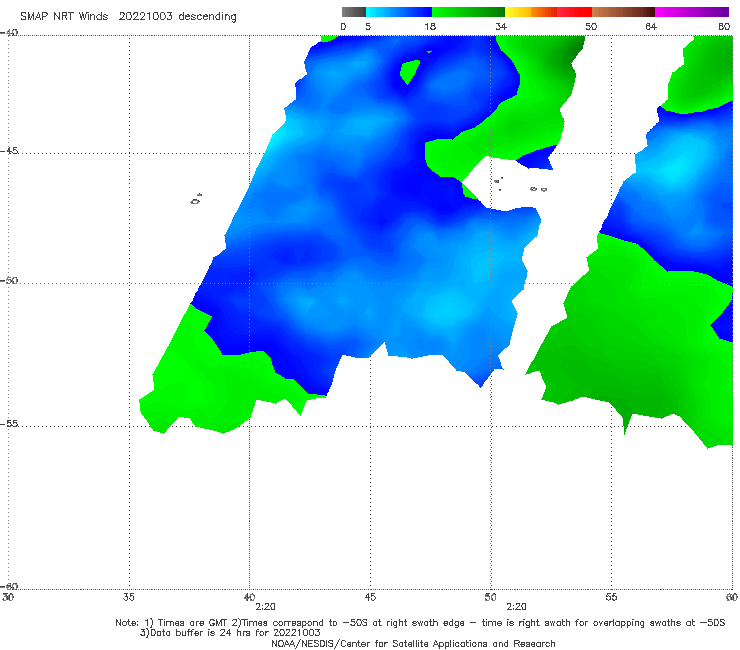Click the green segment of the wind color bar

point(468,12)
